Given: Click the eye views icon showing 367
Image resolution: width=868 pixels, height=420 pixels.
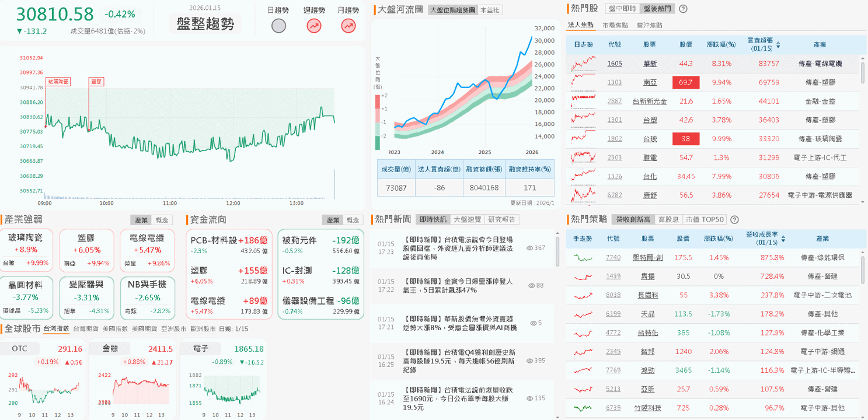Looking at the screenshot, I should tap(530, 248).
